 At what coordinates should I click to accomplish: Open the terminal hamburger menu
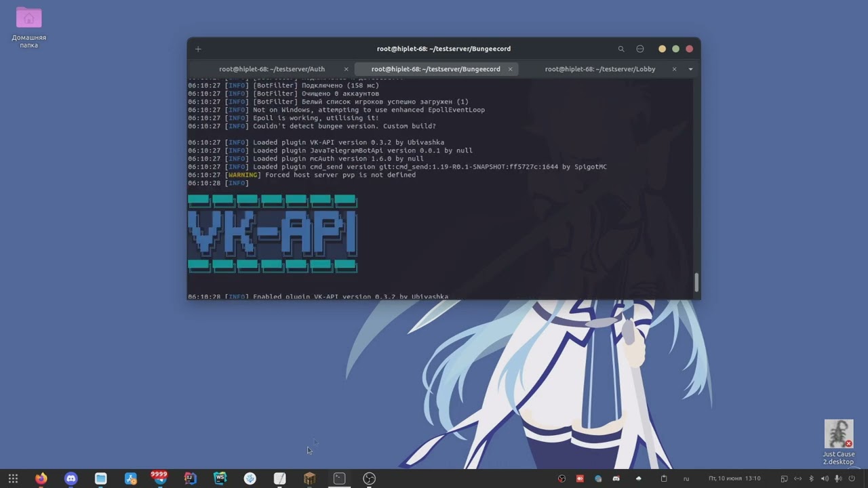click(639, 49)
